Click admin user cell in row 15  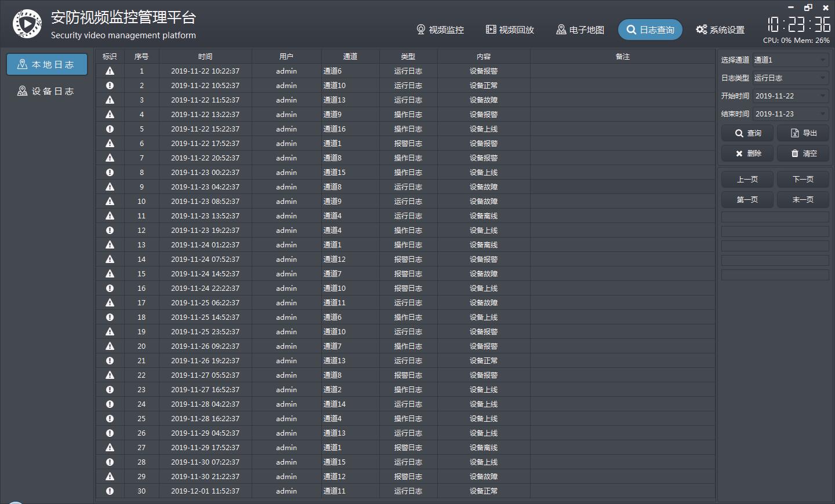pos(286,273)
